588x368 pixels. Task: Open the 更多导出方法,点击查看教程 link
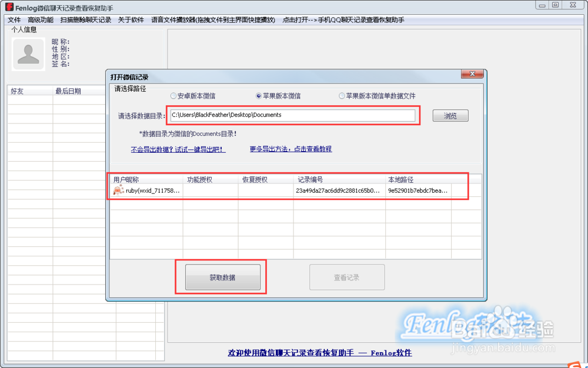coord(290,149)
